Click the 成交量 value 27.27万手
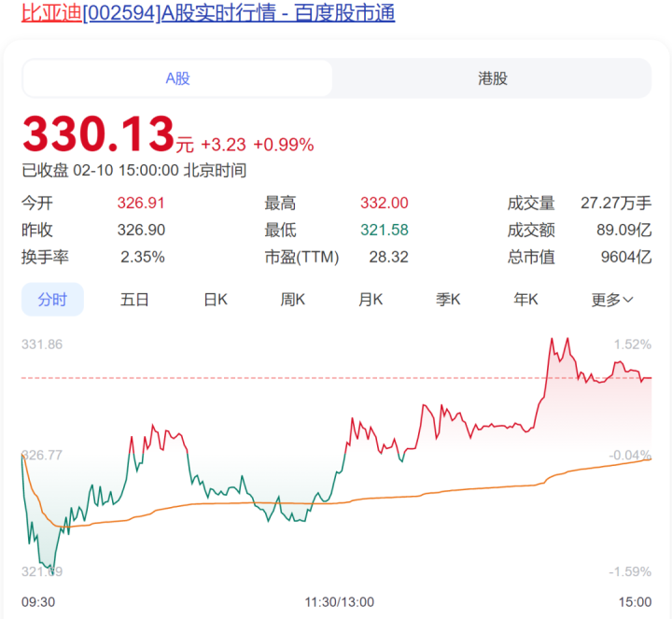 (x=616, y=204)
